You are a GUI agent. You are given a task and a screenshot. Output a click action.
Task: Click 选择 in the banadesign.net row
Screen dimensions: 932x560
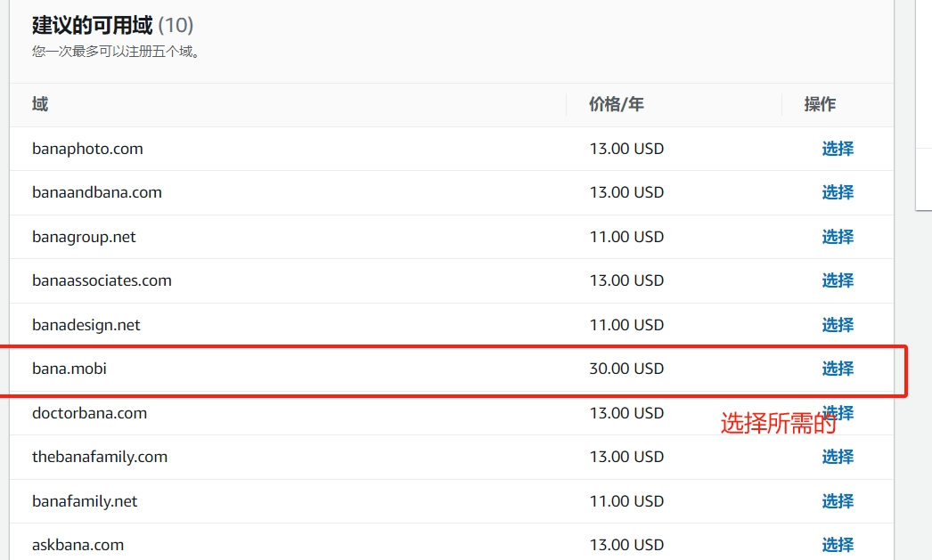(838, 325)
